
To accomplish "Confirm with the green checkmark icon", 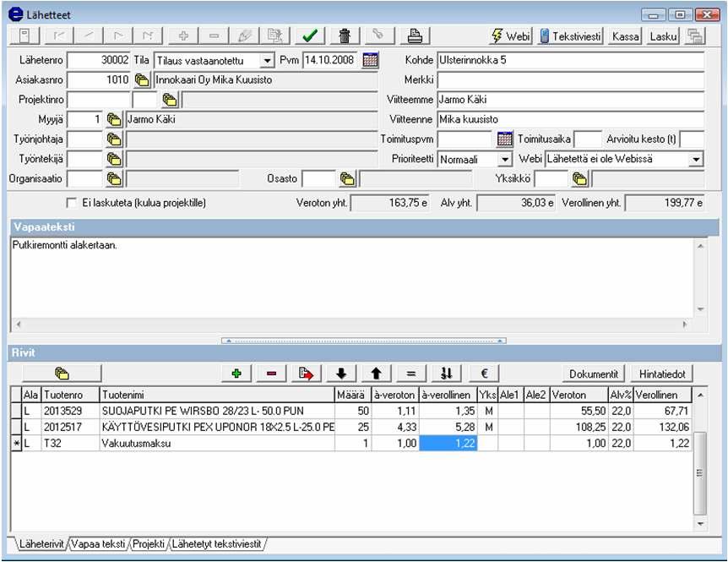I will click(310, 35).
